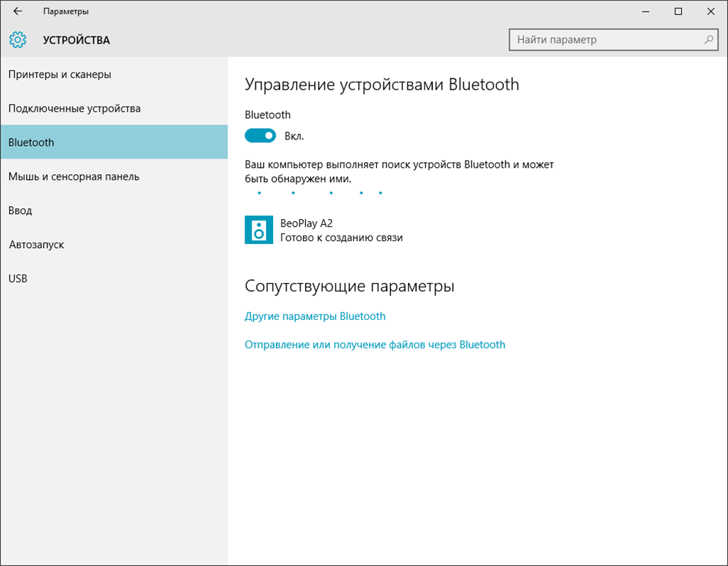Open Printers and scanners section
Screen dimensions: 728x566
(x=114, y=74)
